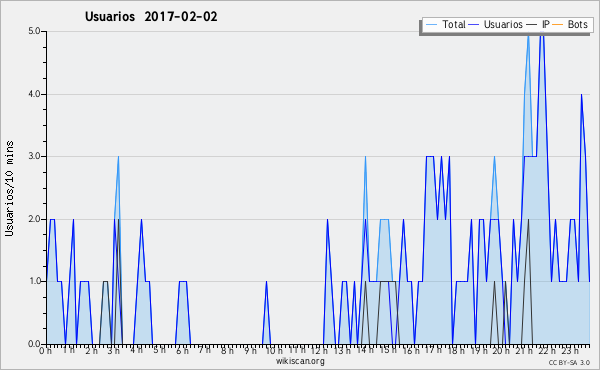
Task: Select the 'Usuarios' legend entry
Action: pyautogui.click(x=503, y=24)
